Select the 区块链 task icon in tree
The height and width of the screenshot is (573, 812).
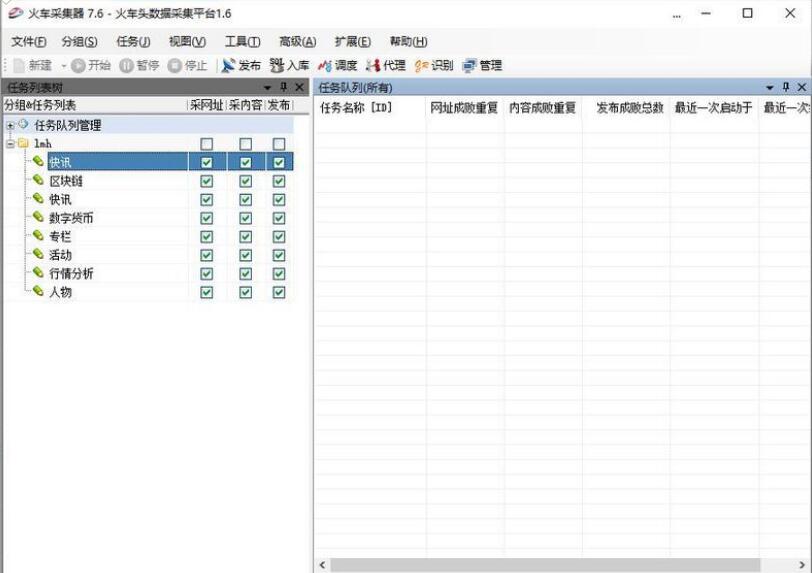[x=38, y=181]
